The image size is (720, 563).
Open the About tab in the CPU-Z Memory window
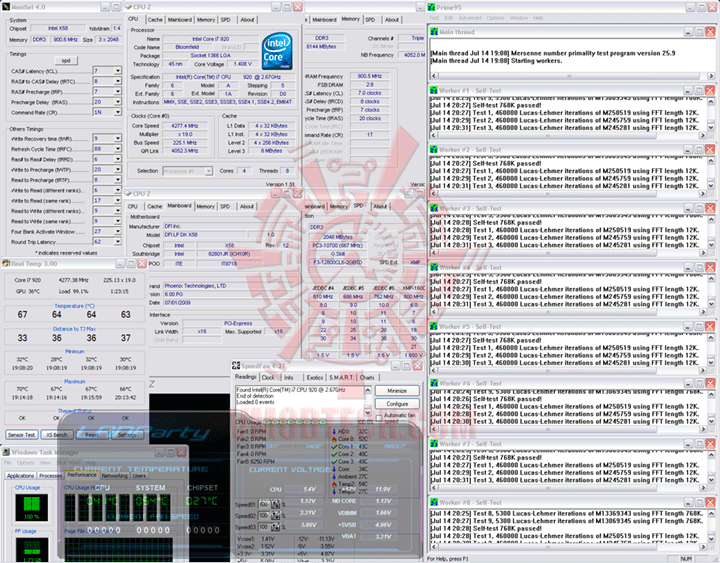tap(391, 20)
